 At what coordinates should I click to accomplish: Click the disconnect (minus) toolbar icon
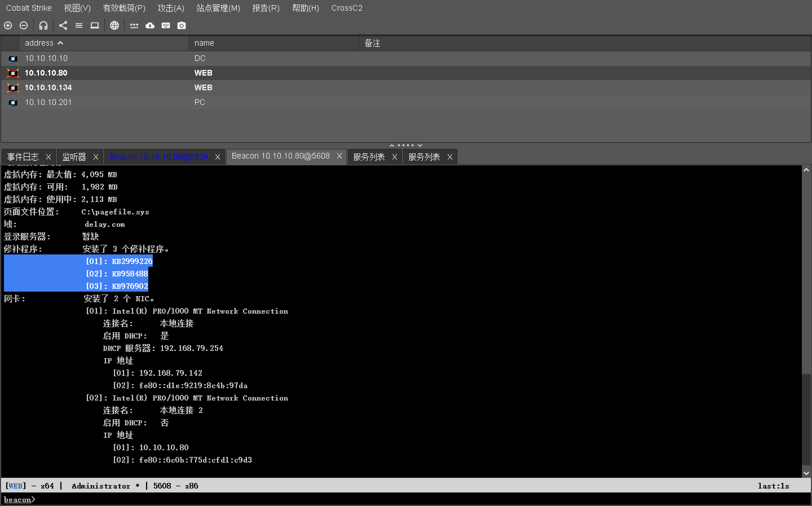tap(24, 25)
